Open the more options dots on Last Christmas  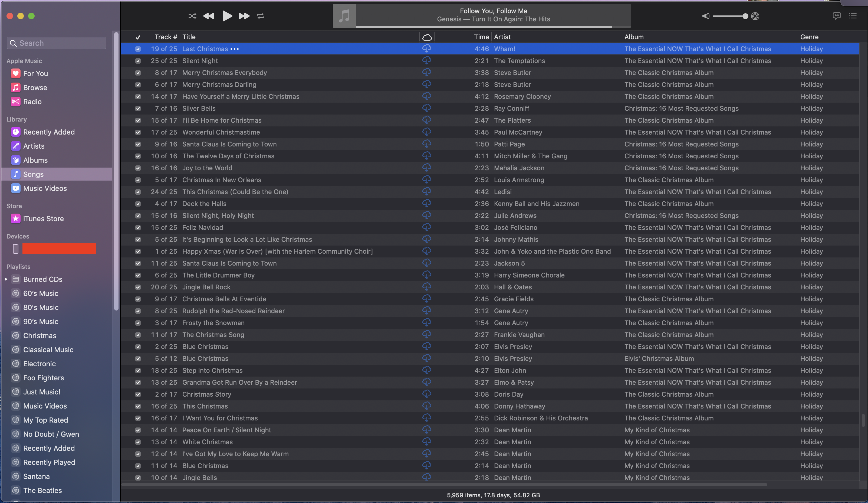pos(235,49)
